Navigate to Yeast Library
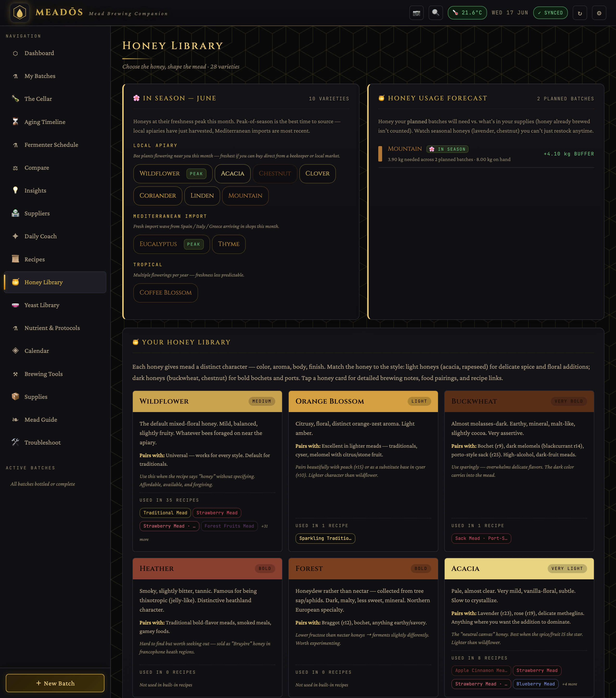This screenshot has width=616, height=698. tap(55, 305)
